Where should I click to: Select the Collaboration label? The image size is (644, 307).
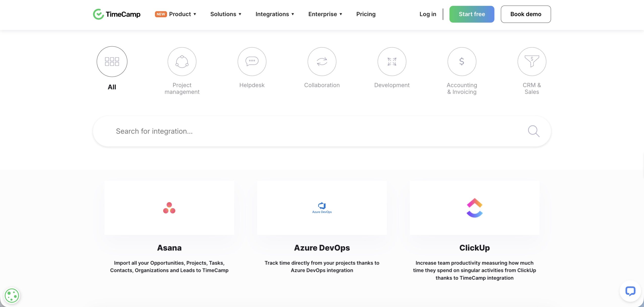tap(322, 85)
